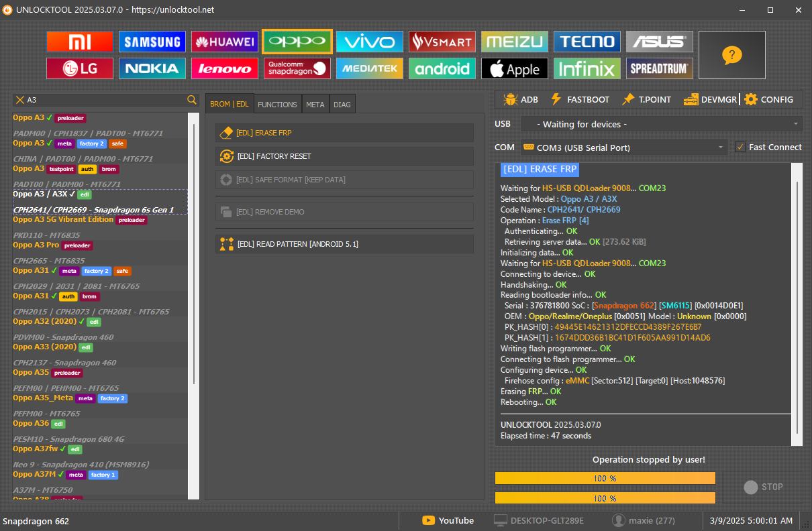Image resolution: width=812 pixels, height=531 pixels.
Task: Launch DEVMGR device manager
Action: point(710,99)
